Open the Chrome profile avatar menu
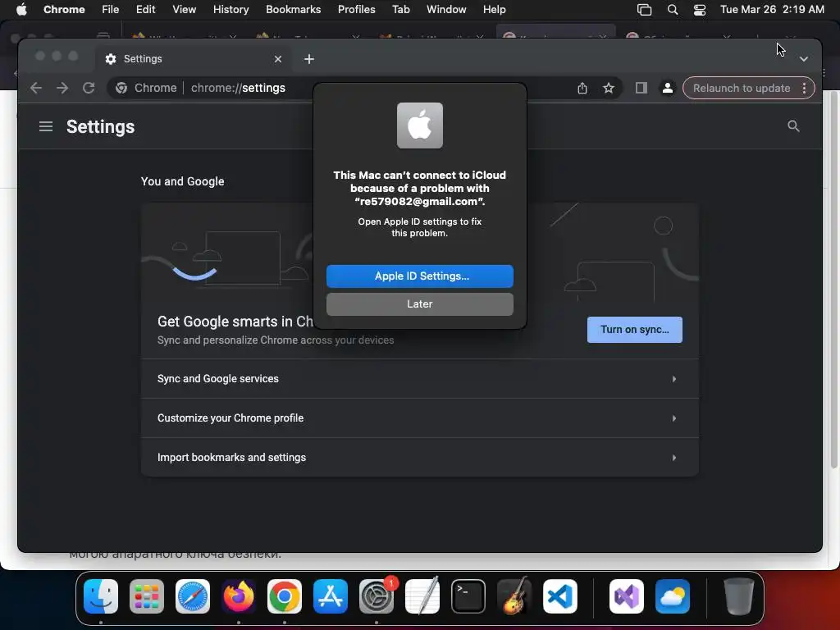 (668, 88)
